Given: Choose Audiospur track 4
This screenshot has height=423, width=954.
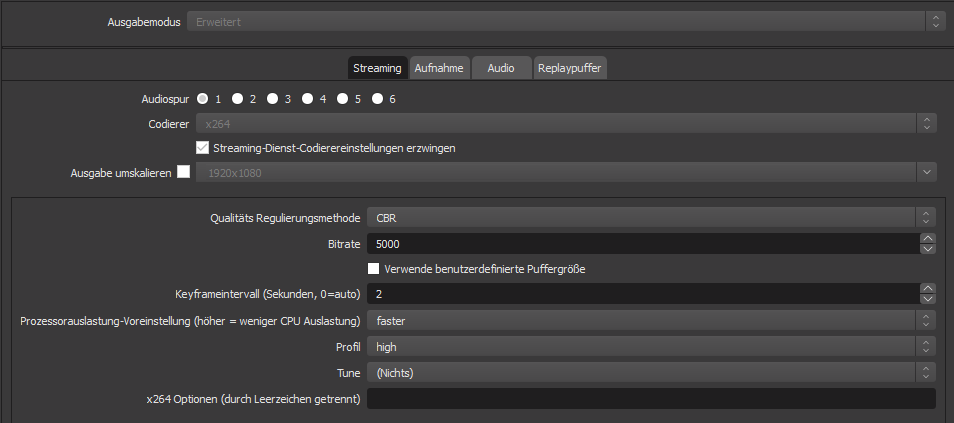Looking at the screenshot, I should (x=308, y=99).
